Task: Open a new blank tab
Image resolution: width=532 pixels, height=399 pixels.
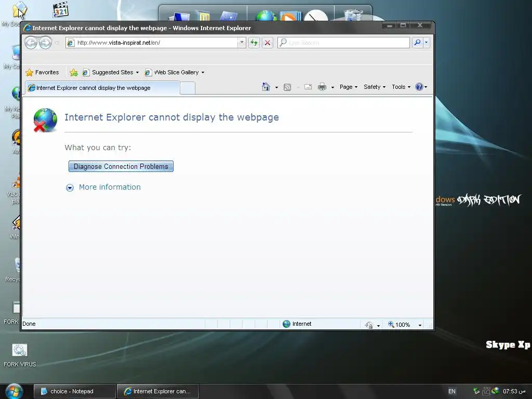Action: pyautogui.click(x=187, y=88)
